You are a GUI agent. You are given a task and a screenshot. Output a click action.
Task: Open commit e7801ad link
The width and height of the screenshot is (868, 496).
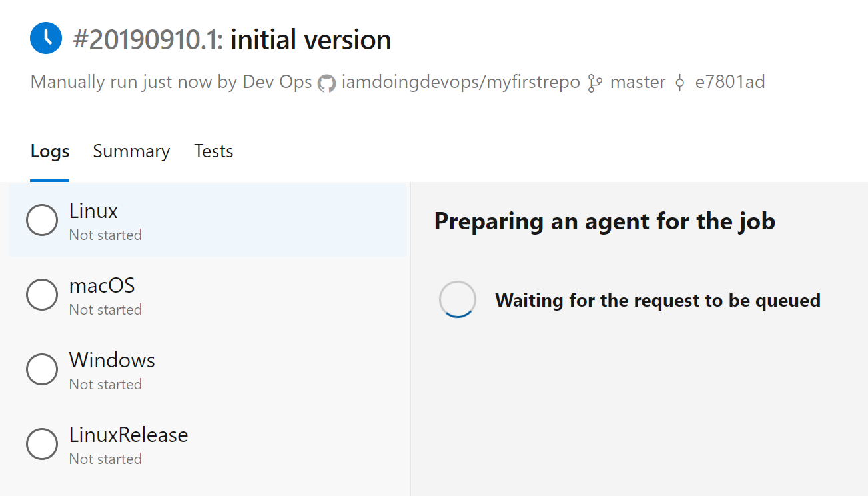pyautogui.click(x=730, y=83)
